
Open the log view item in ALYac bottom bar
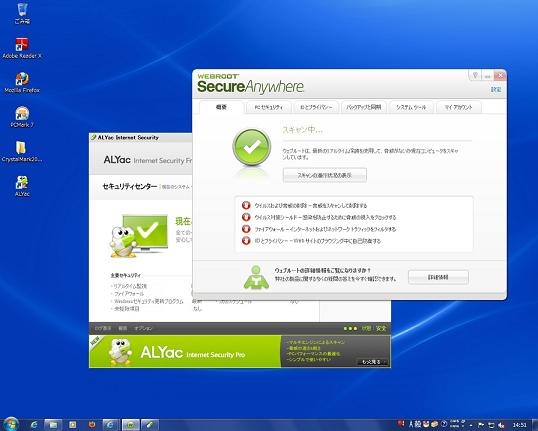(x=103, y=328)
